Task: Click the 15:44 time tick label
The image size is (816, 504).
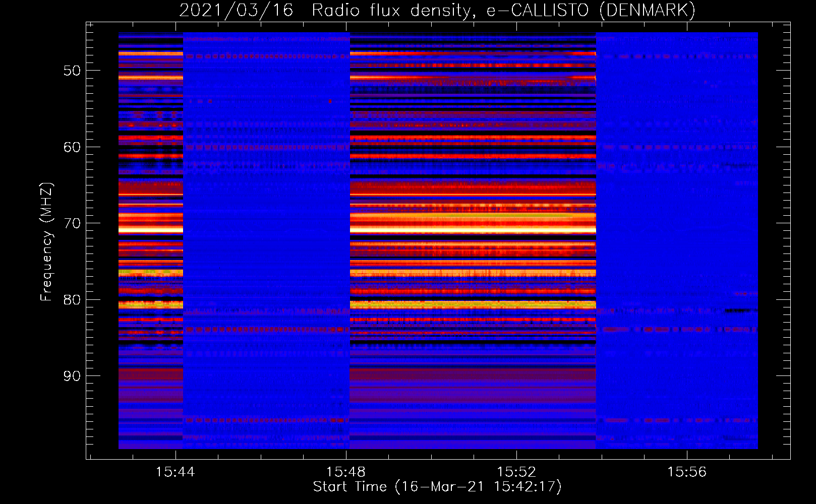Action: 176,472
